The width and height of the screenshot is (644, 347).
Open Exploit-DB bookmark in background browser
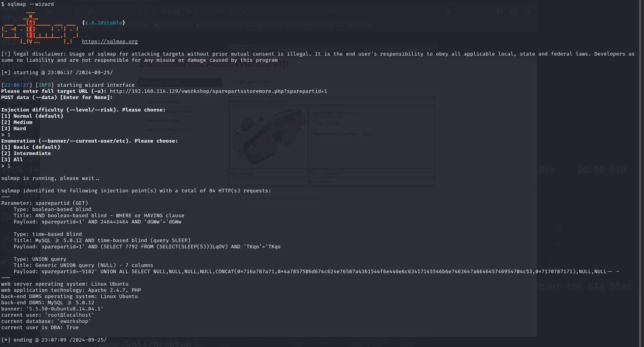tap(264, 25)
